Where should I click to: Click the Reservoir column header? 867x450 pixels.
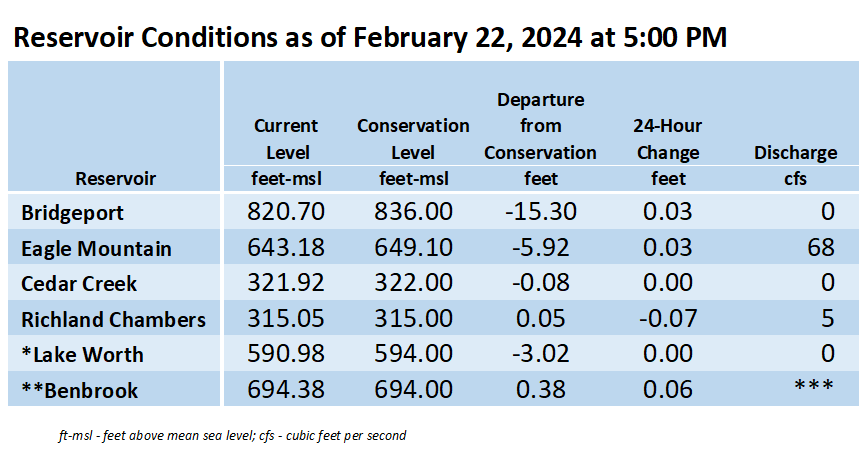pyautogui.click(x=116, y=179)
